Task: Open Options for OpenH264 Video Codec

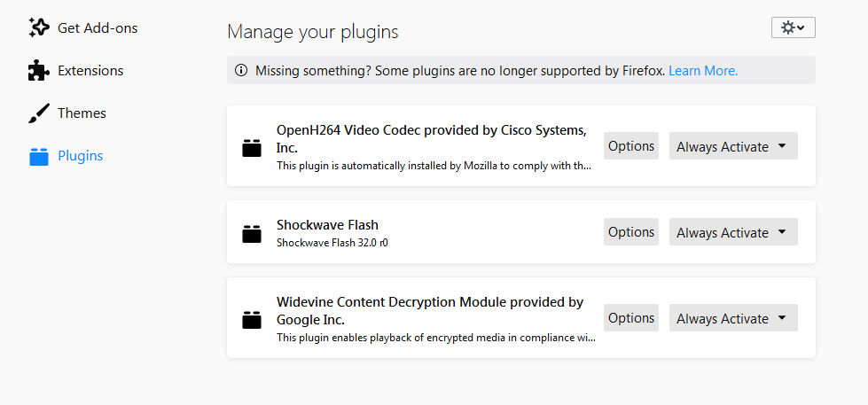Action: (631, 146)
